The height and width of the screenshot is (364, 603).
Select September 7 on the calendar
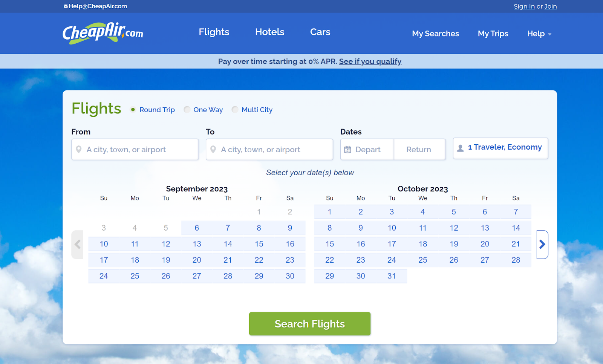(x=228, y=228)
